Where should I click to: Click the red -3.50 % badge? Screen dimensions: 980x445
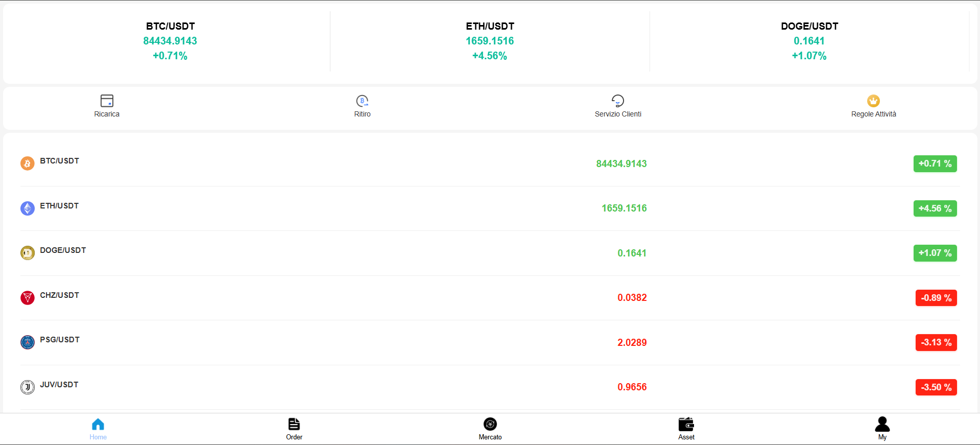pos(936,387)
